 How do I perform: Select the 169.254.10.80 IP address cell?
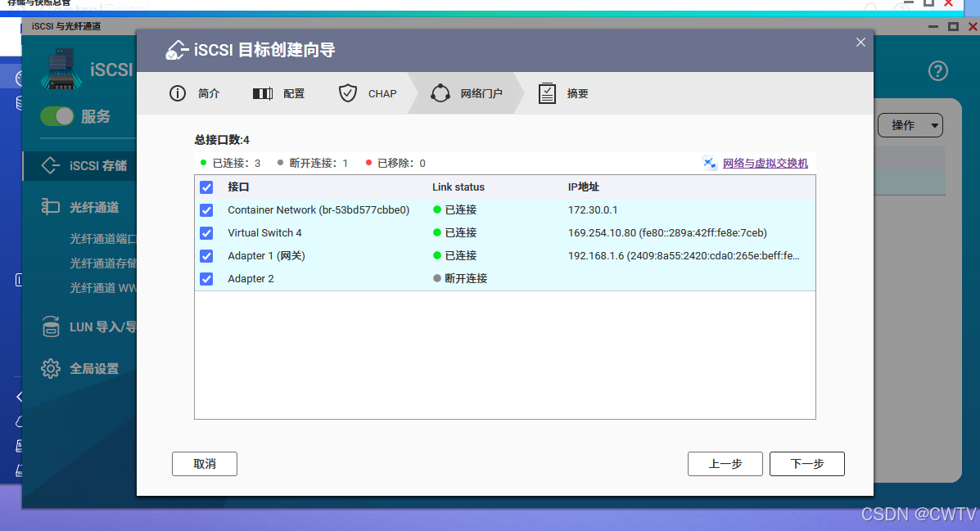point(667,233)
